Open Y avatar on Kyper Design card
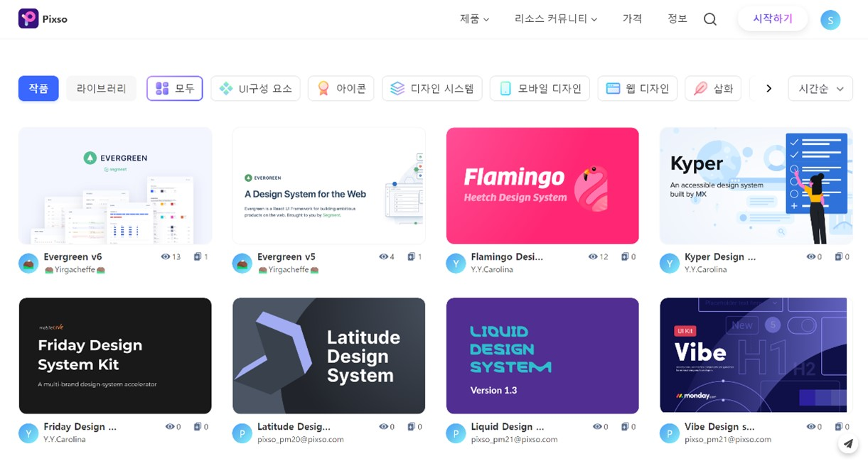 [670, 263]
